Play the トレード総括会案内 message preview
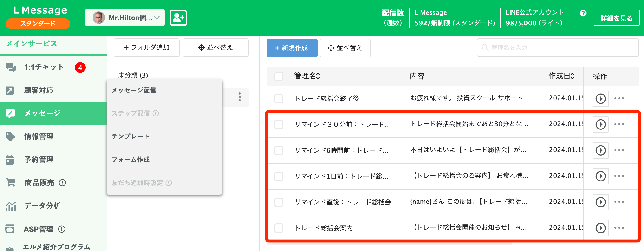 coord(601,227)
